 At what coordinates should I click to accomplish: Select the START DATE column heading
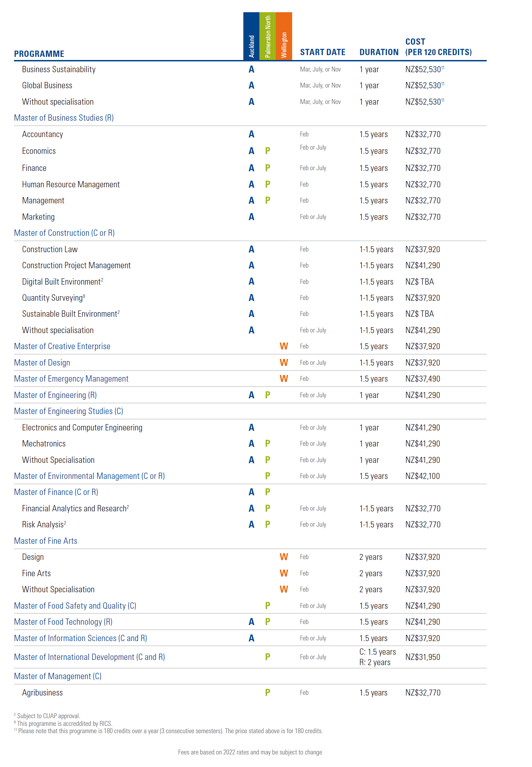coord(322,52)
